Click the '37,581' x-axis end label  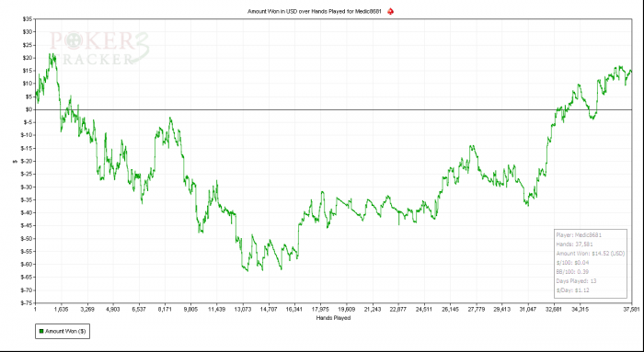pos(632,310)
